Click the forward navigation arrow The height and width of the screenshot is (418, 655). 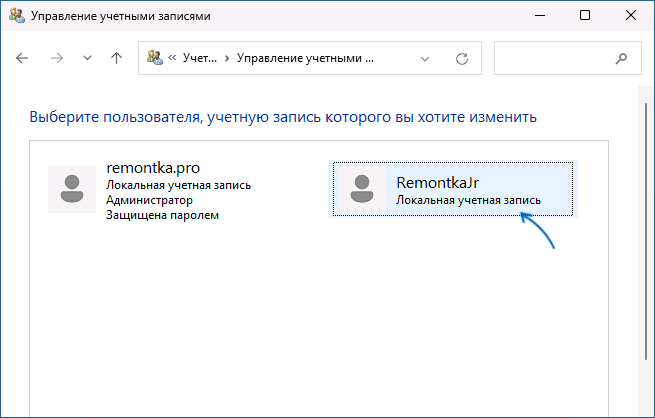pyautogui.click(x=57, y=58)
